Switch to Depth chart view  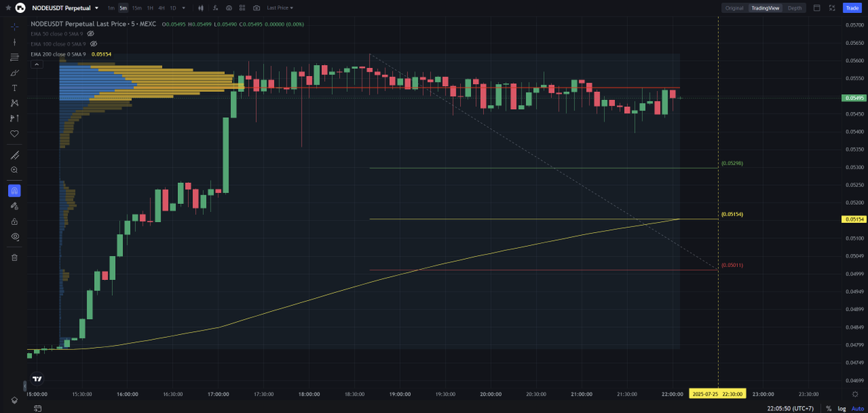click(x=795, y=8)
